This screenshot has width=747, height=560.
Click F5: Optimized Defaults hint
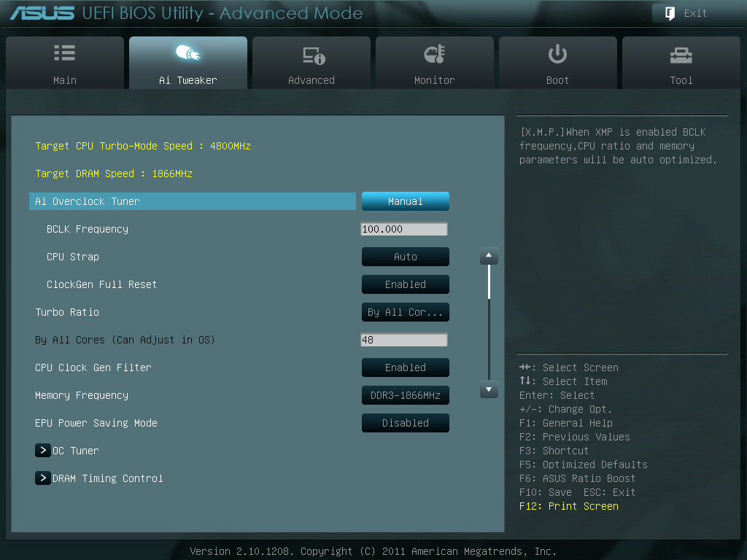tap(583, 464)
